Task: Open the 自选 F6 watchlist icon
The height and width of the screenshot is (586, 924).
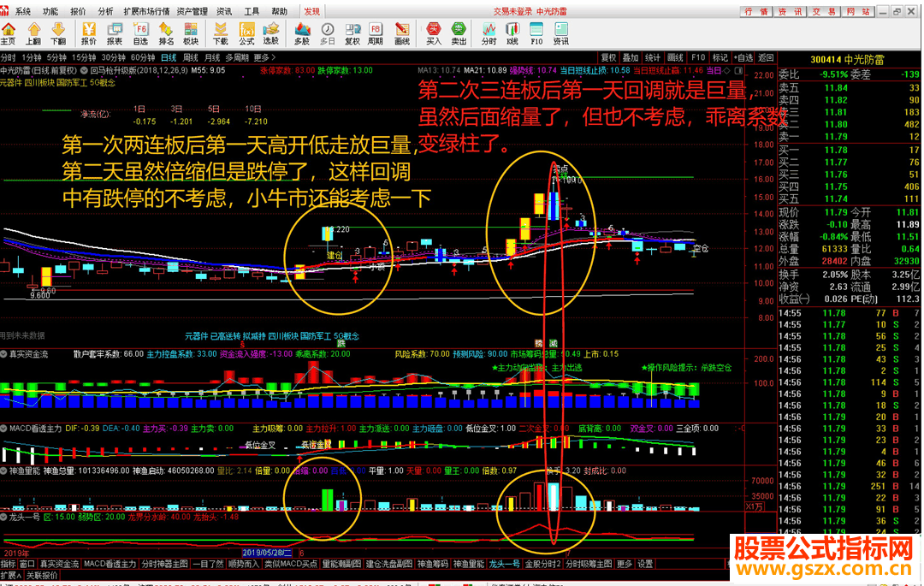Action: [141, 33]
